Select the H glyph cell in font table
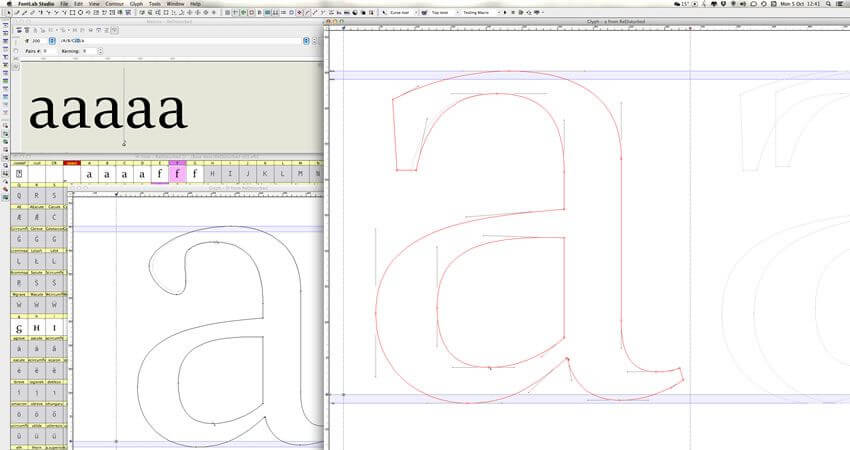 [212, 174]
